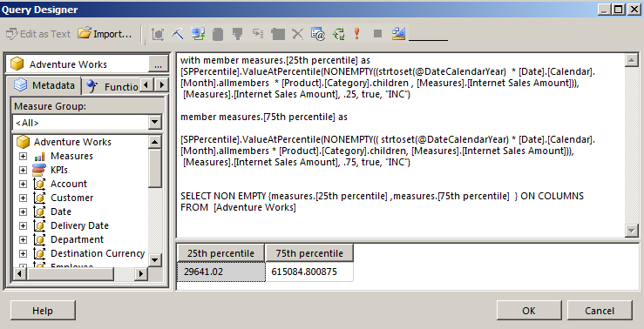Switch to the Functions tab
This screenshot has width=644, height=329.
tap(112, 86)
